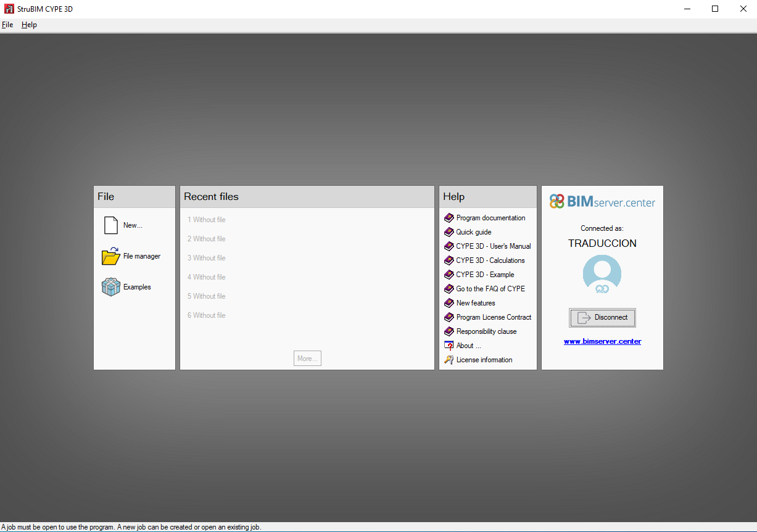Click the License information key icon
Image resolution: width=757 pixels, height=532 pixels.
pos(449,360)
